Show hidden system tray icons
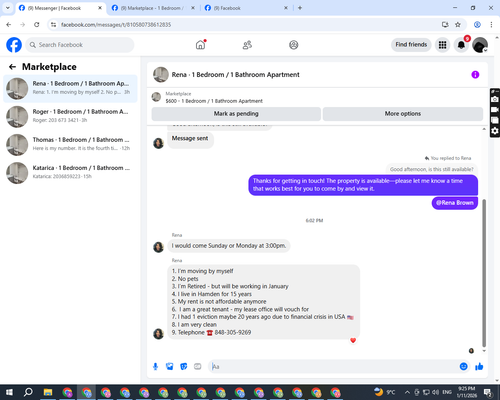500x400 pixels. coord(407,392)
